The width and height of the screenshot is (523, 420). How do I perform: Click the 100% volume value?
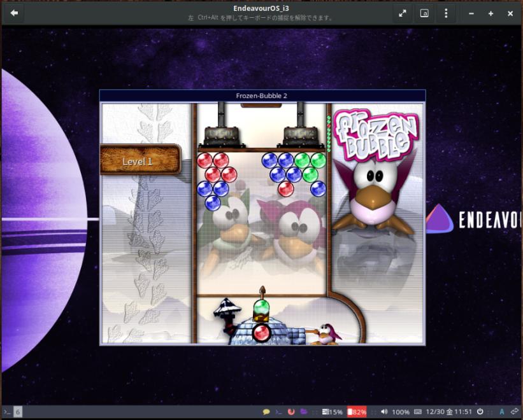(x=401, y=412)
